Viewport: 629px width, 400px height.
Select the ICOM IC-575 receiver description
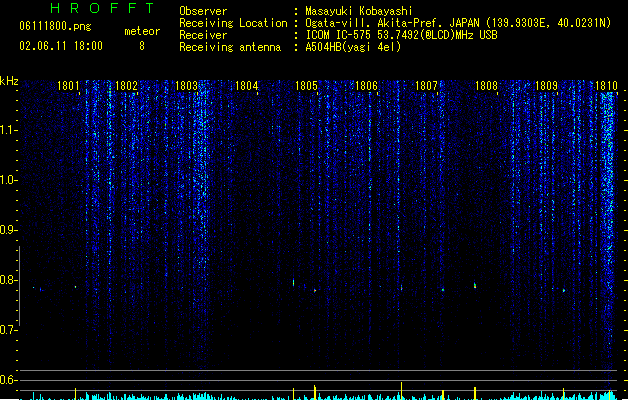coord(402,35)
